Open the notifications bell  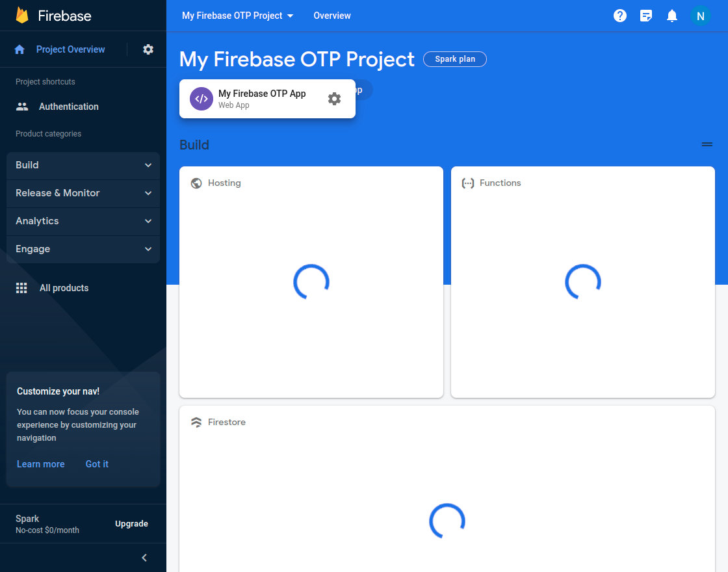point(671,15)
